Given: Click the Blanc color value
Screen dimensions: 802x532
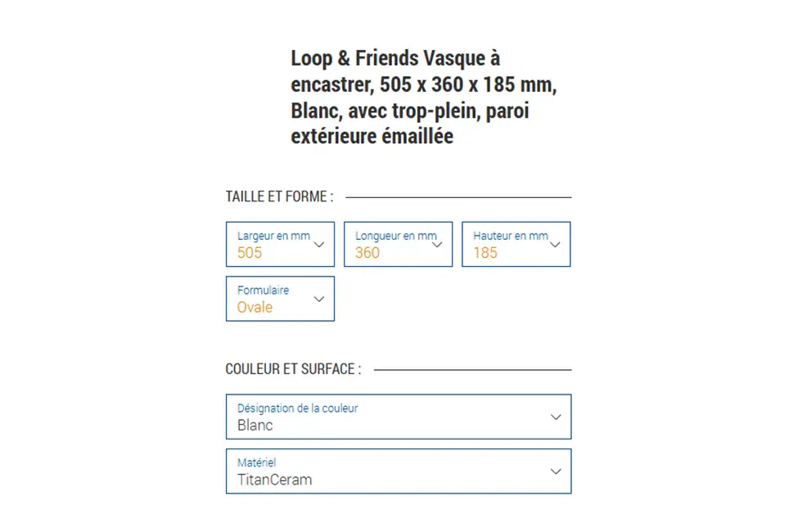Looking at the screenshot, I should [x=255, y=425].
